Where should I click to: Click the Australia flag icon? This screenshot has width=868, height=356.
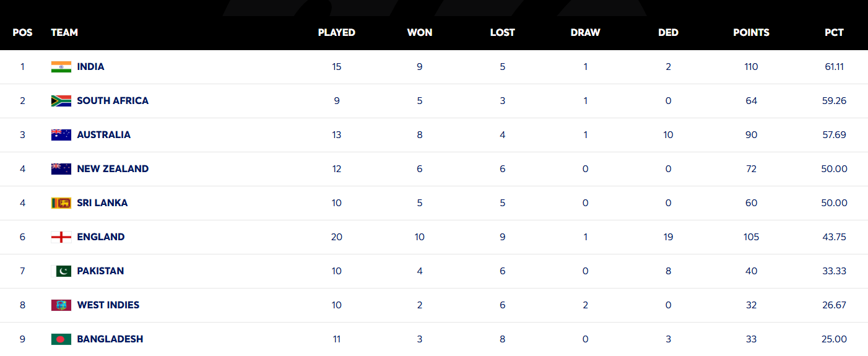click(x=61, y=135)
